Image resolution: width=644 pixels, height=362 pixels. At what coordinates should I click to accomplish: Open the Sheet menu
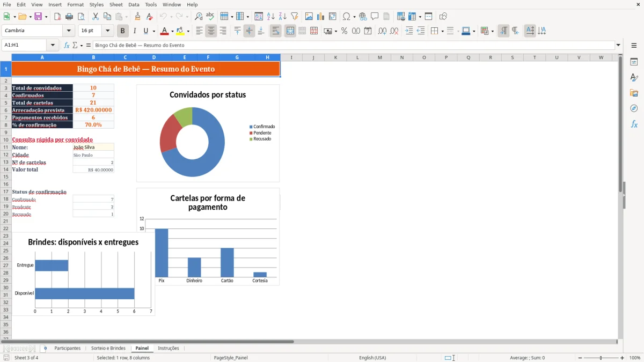coord(116,4)
